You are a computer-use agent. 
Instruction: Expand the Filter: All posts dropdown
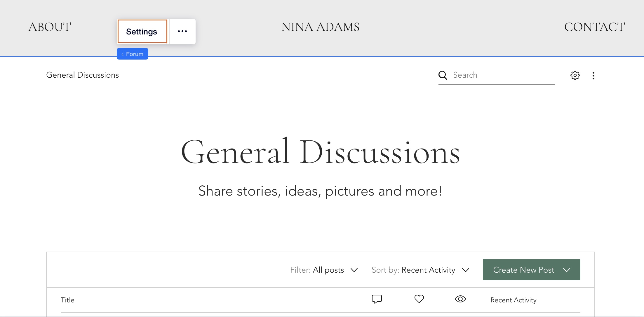(x=324, y=270)
